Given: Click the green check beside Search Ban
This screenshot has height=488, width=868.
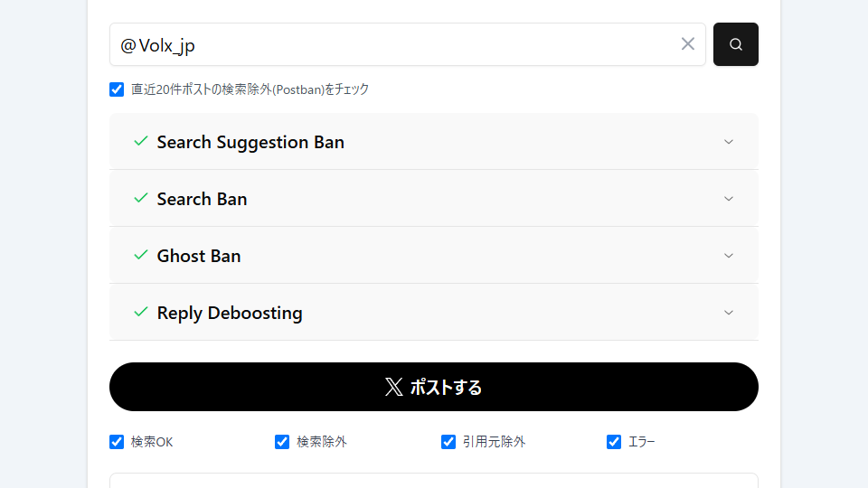Looking at the screenshot, I should pyautogui.click(x=141, y=198).
